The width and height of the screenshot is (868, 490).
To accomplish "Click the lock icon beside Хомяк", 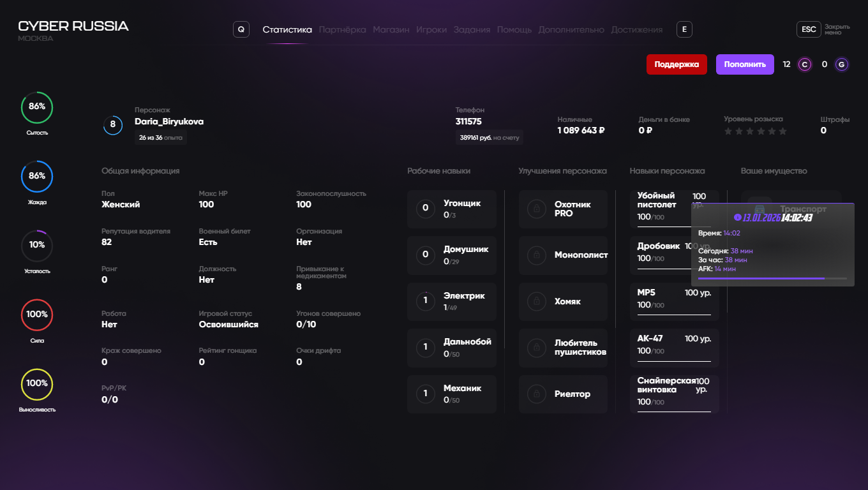I will pyautogui.click(x=537, y=301).
